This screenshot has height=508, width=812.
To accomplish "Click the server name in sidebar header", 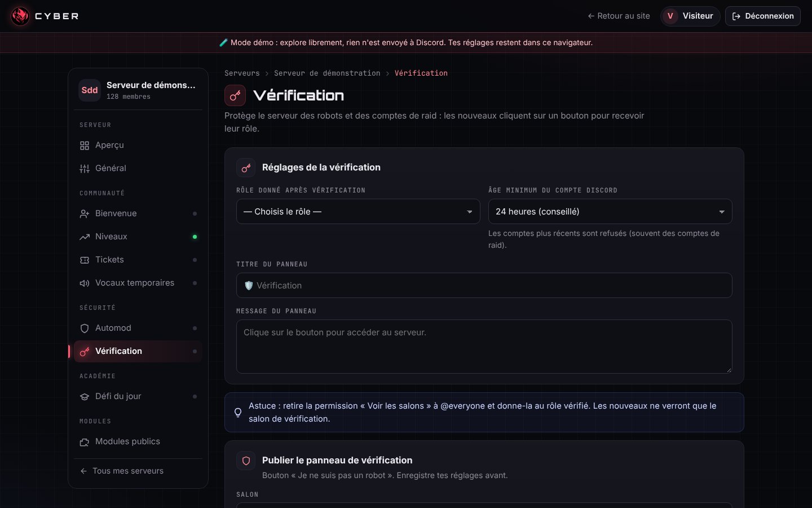I will click(x=151, y=85).
